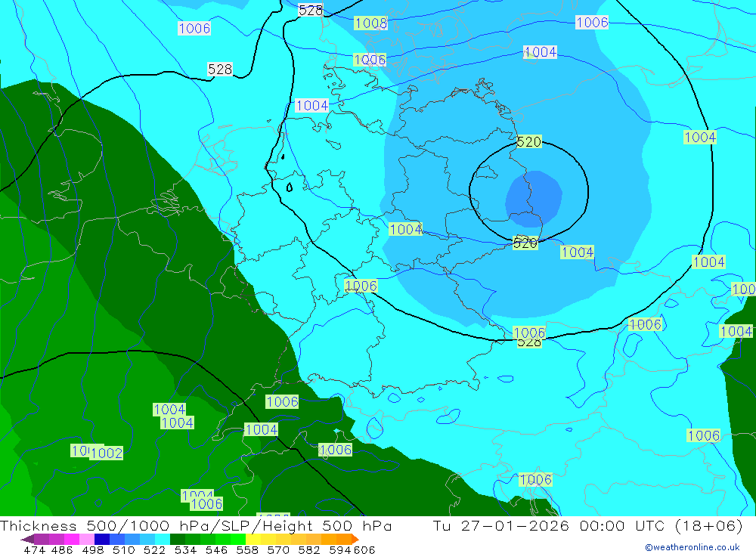Click the legend value 486
Screen dimensions: 756x554
click(x=62, y=549)
